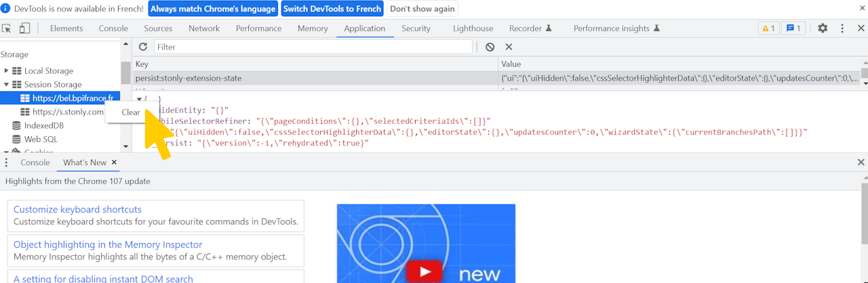Open the three-dot customize DevTools menu

(842, 28)
